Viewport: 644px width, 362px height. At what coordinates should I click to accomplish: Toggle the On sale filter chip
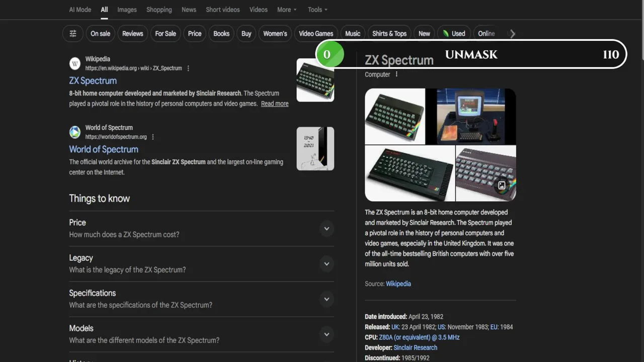click(100, 34)
